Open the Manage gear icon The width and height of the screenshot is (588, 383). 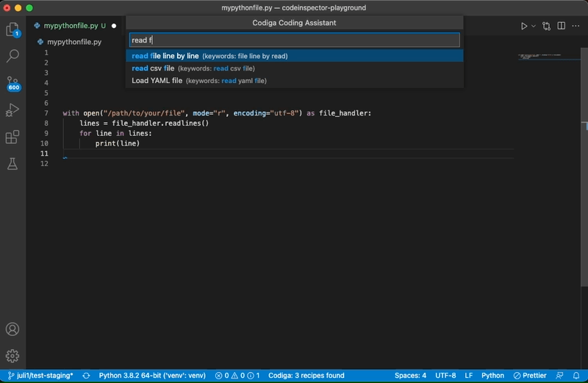click(x=12, y=356)
